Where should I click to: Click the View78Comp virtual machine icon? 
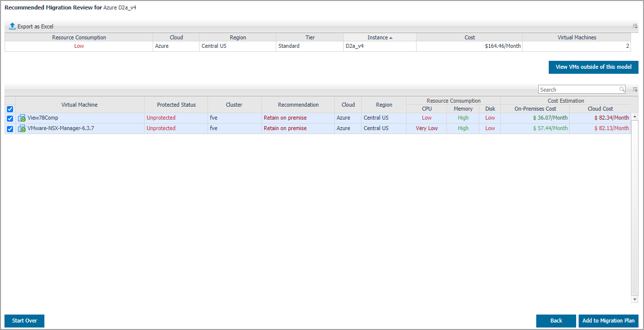(22, 118)
